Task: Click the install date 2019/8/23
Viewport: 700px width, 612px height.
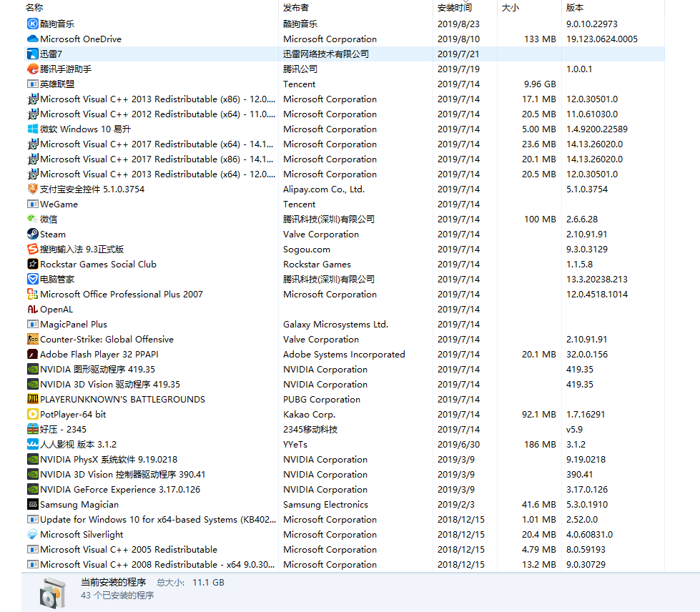Action: (x=458, y=24)
